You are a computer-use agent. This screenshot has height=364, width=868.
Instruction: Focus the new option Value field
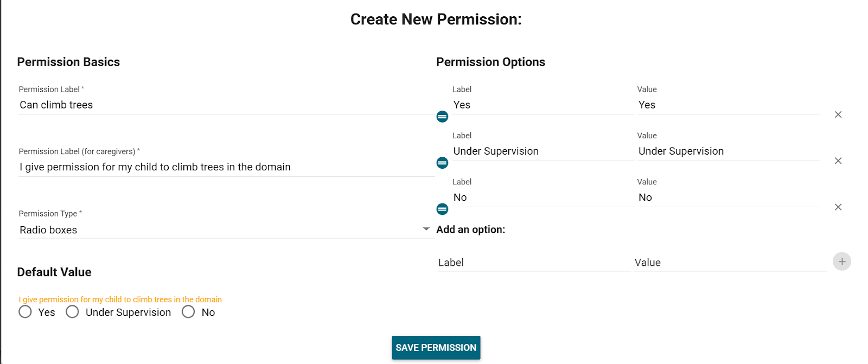coord(730,263)
